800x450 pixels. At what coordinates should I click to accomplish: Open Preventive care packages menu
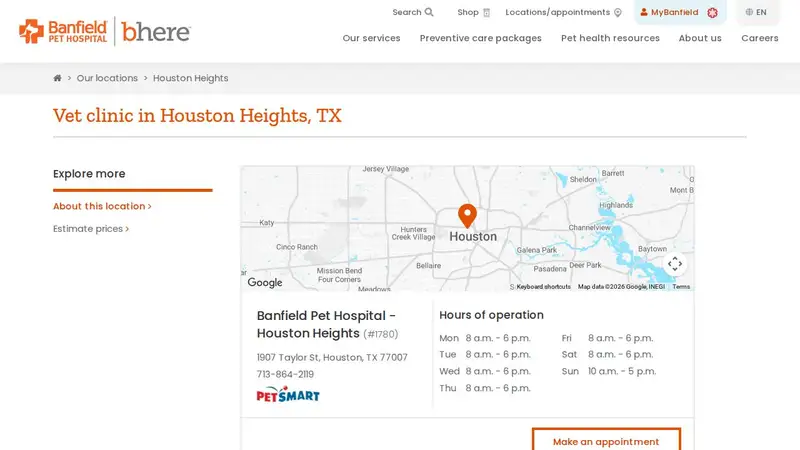click(x=481, y=38)
